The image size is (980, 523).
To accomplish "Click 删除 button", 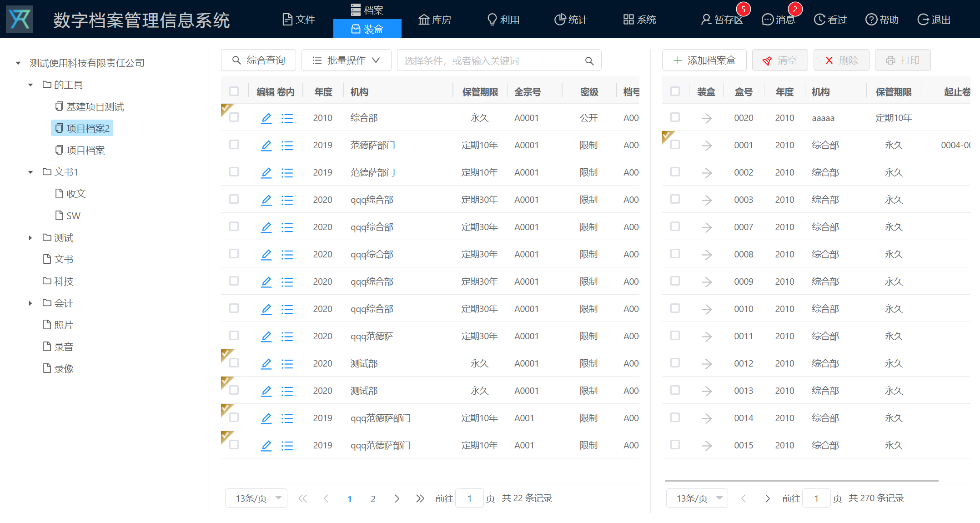I will pos(841,60).
